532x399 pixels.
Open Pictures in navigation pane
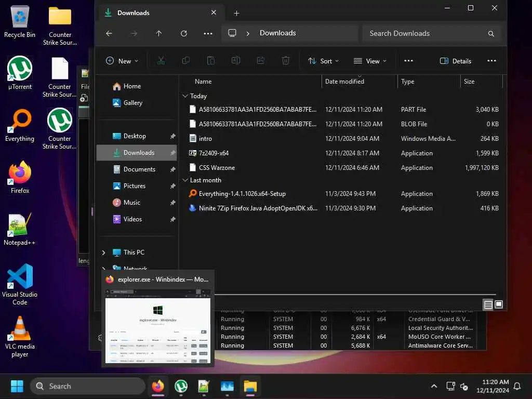click(x=137, y=186)
